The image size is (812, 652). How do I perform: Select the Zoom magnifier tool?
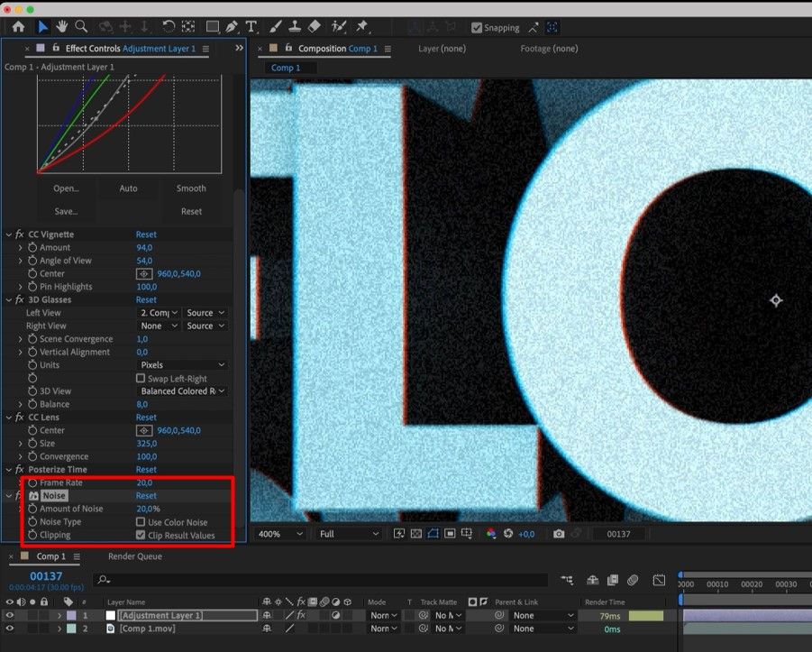(81, 27)
